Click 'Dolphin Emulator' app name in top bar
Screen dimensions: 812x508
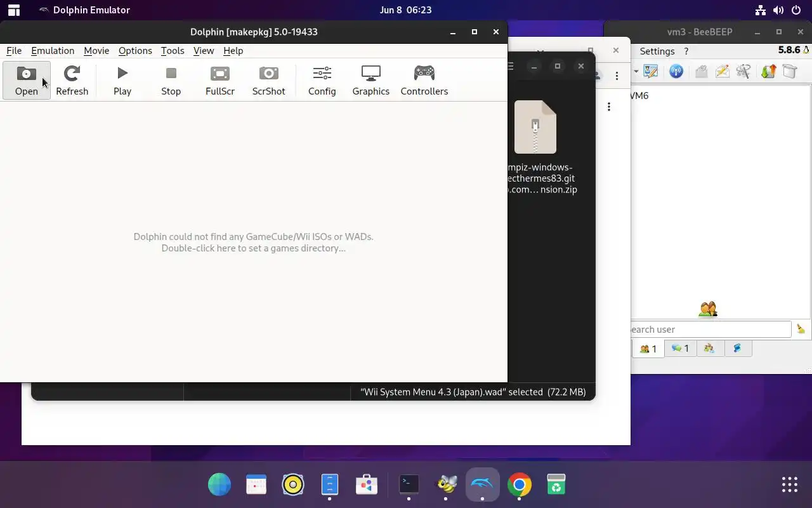tap(91, 10)
